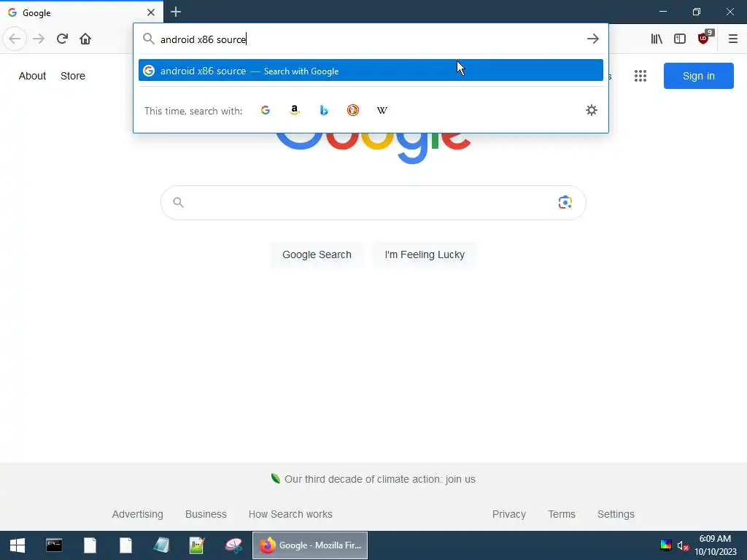Select the 'android x86 source' Search with Google suggestion
747x560 pixels.
coord(371,71)
